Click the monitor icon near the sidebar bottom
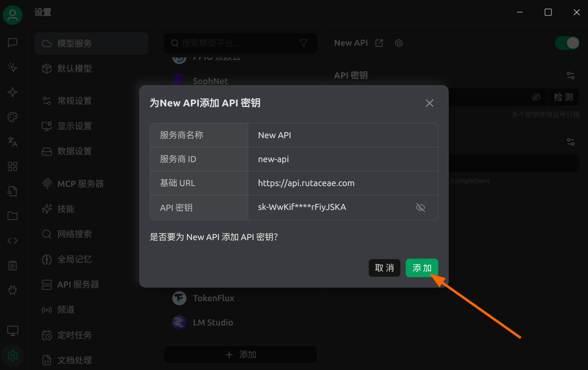 pyautogui.click(x=12, y=330)
